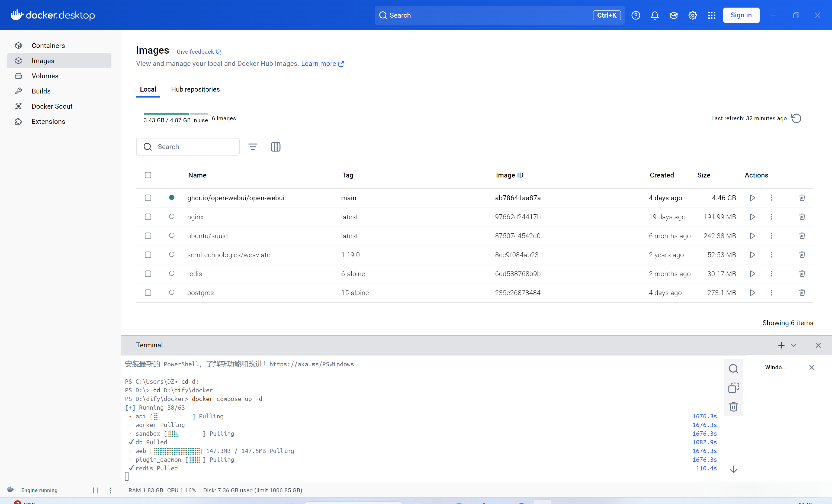Open more actions for the open-webui image
The height and width of the screenshot is (504, 832).
[x=771, y=198]
